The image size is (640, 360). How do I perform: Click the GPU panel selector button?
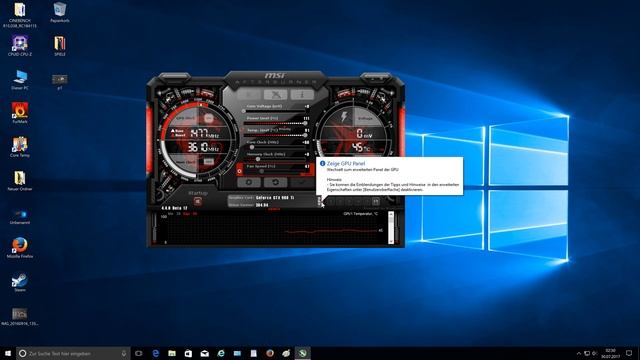319,201
